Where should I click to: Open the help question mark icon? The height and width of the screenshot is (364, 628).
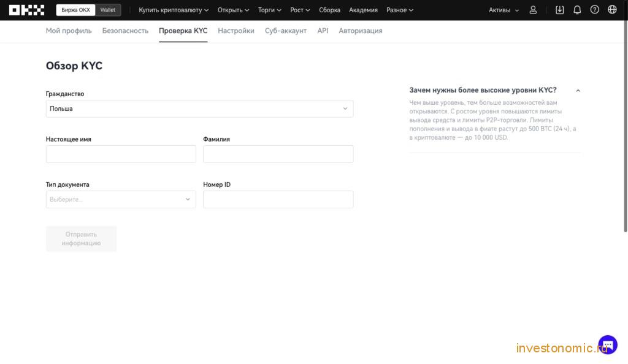pyautogui.click(x=595, y=10)
